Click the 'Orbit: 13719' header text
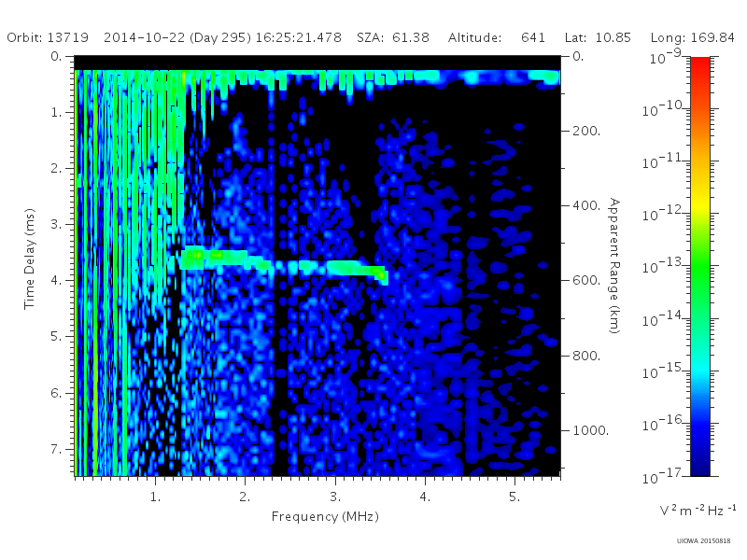 [x=48, y=37]
